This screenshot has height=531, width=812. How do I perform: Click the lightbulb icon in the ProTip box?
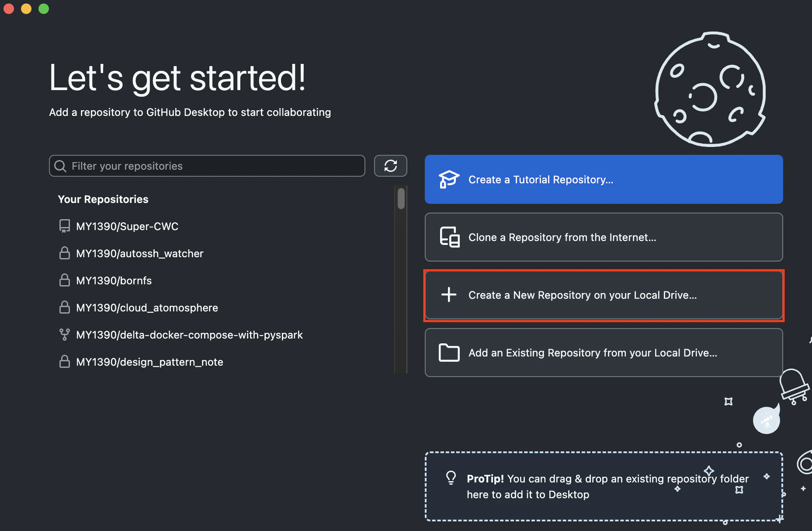451,478
